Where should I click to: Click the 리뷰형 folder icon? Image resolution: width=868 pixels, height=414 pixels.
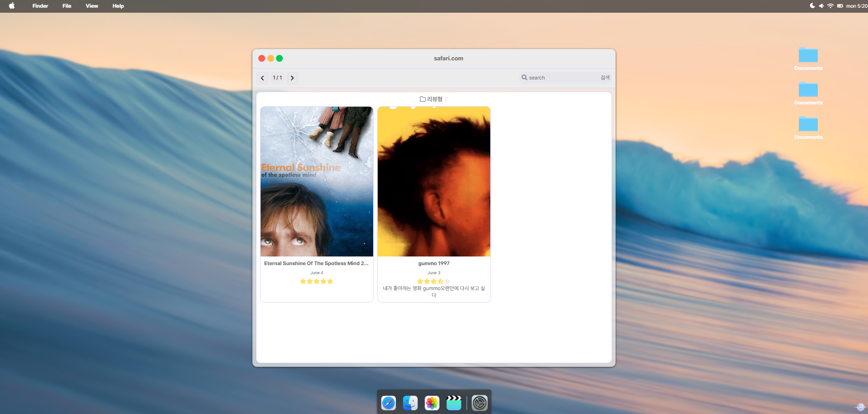click(423, 99)
